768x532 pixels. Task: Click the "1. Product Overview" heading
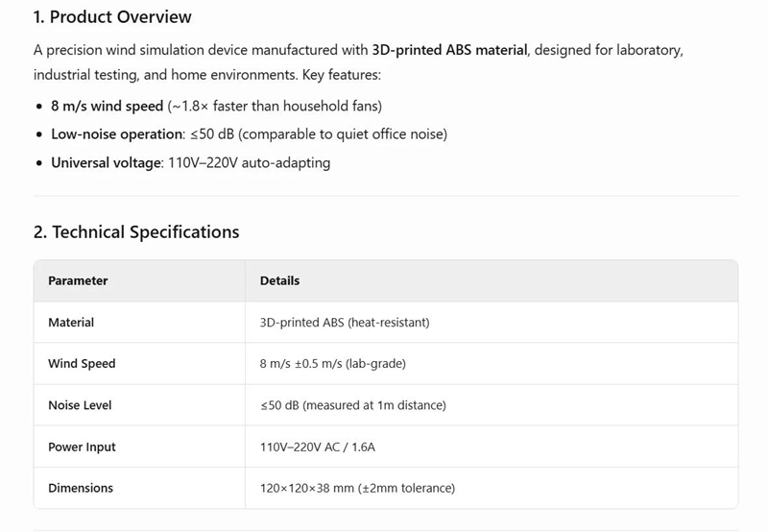click(x=112, y=17)
